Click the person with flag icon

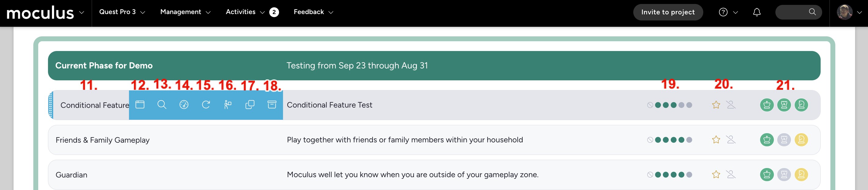click(x=228, y=105)
